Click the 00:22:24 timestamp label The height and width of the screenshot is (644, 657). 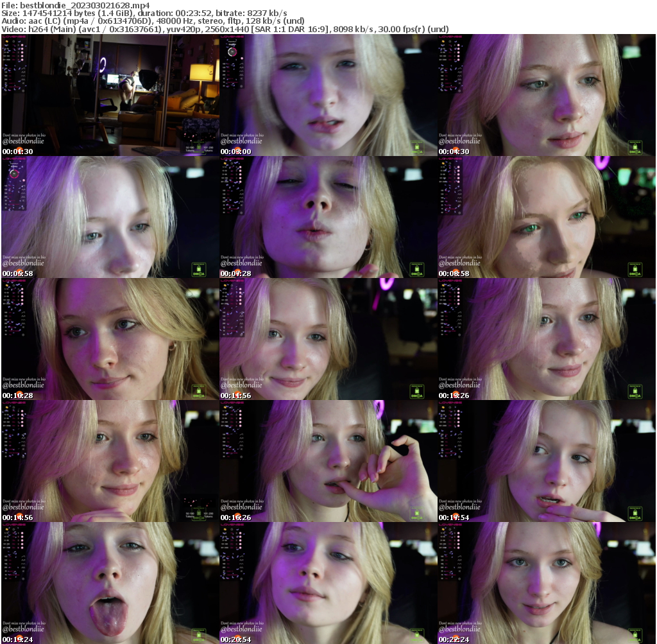pos(453,639)
